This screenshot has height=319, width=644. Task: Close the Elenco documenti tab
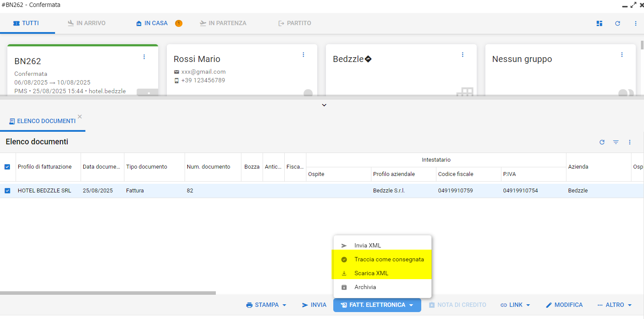[80, 117]
